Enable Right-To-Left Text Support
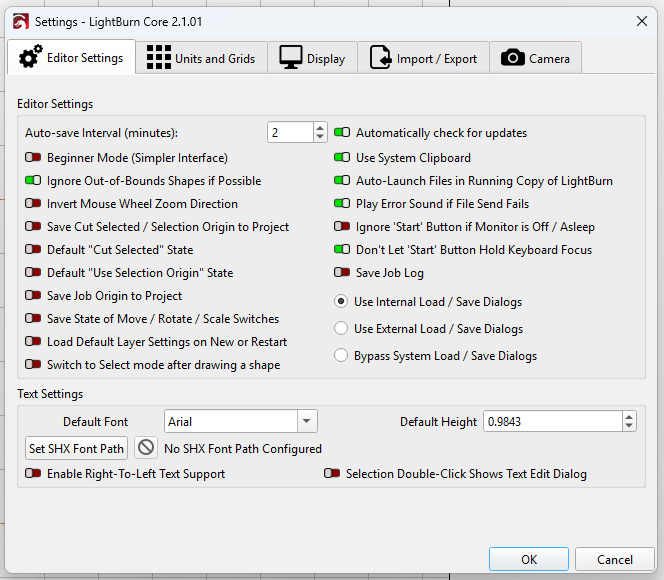Image resolution: width=664 pixels, height=580 pixels. (33, 473)
